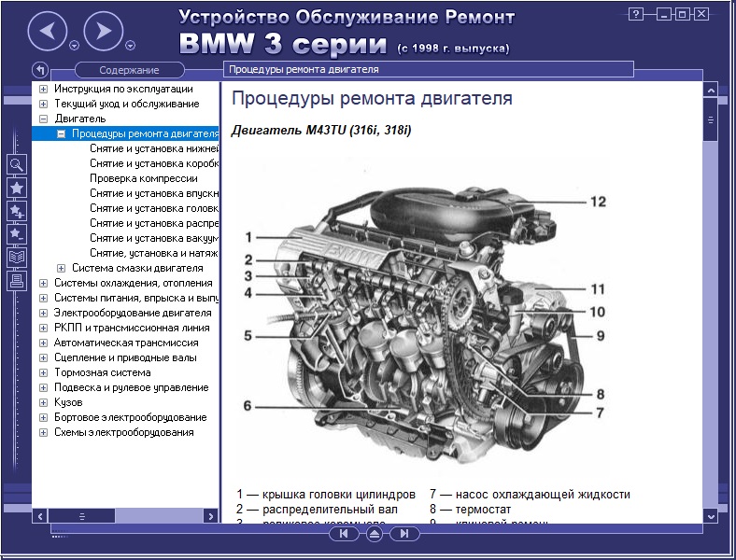This screenshot has height=560, width=736.
Task: Expand Бортовое электрооборудование node
Action: pyautogui.click(x=43, y=417)
